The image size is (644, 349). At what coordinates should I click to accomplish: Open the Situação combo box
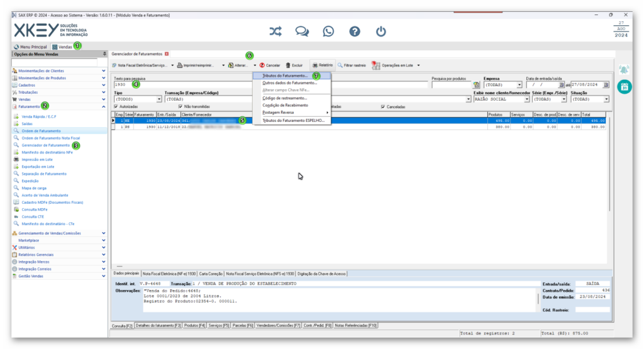[x=590, y=99]
